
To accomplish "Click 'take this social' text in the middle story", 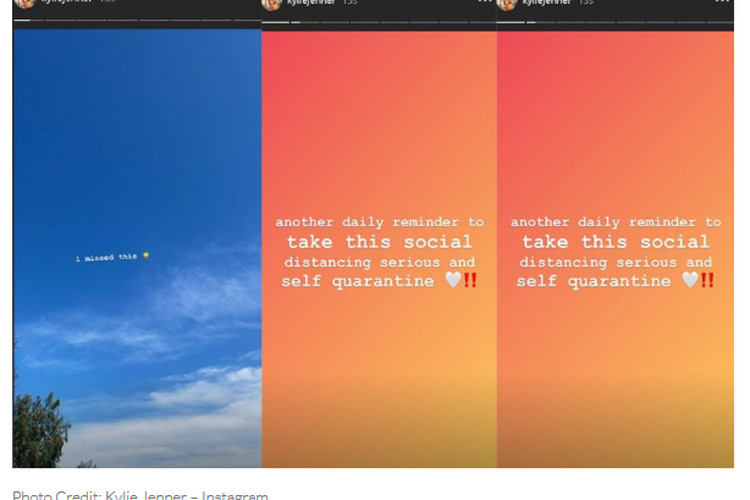I will [379, 242].
